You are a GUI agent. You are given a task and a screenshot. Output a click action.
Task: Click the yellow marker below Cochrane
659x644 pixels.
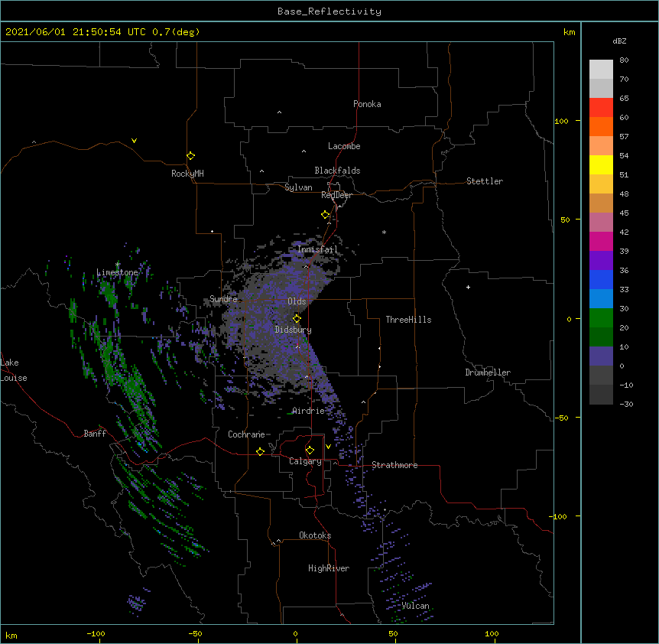click(260, 451)
